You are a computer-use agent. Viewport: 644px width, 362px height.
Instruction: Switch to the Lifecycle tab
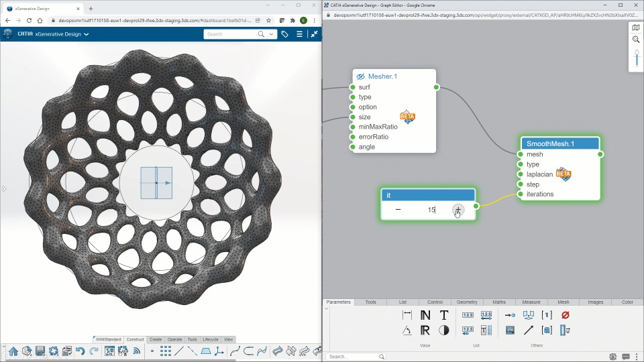pos(211,339)
